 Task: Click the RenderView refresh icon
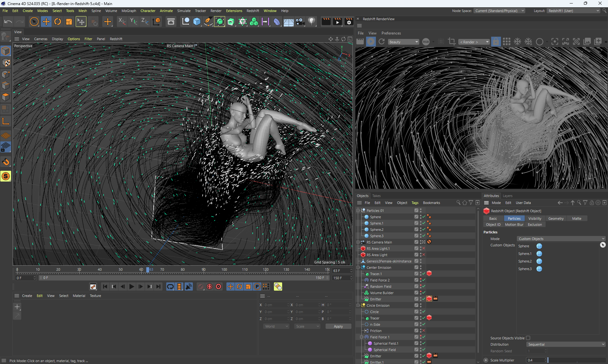(x=382, y=42)
